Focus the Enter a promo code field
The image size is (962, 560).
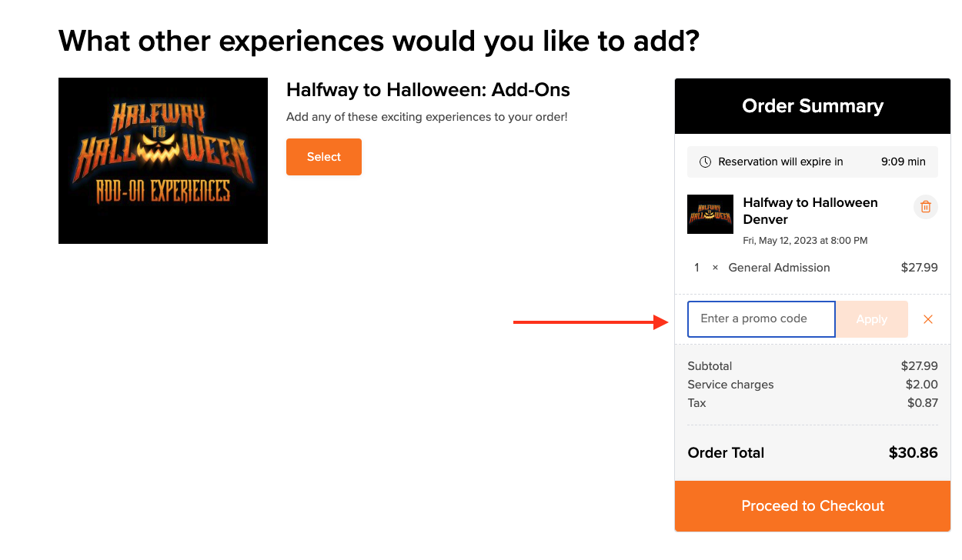[761, 319]
